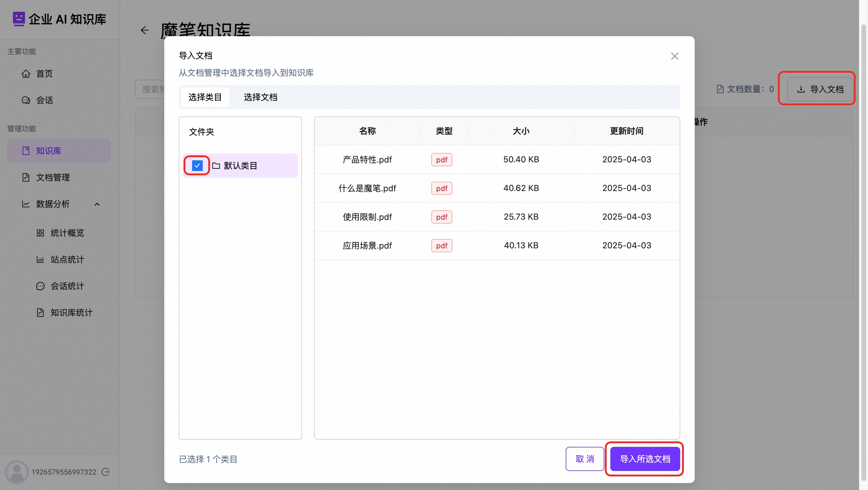Viewport: 868px width, 490px height.
Task: Click the 文档管理 document icon
Action: pyautogui.click(x=26, y=177)
